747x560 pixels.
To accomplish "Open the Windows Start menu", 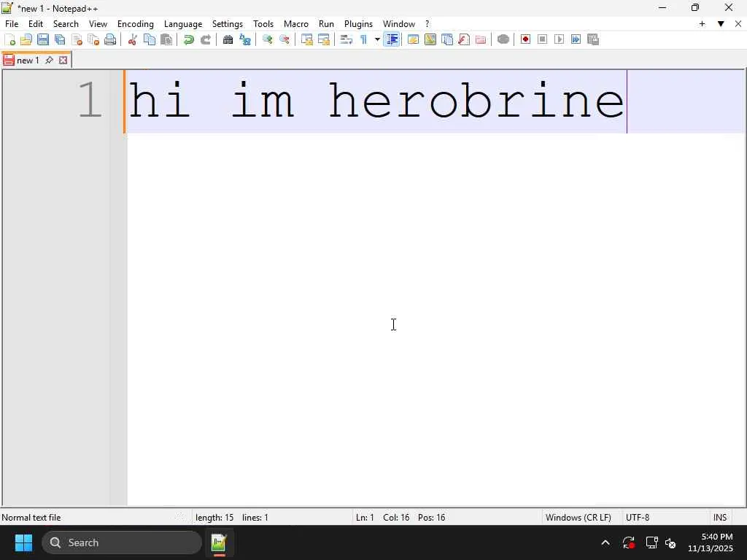I will pyautogui.click(x=23, y=542).
